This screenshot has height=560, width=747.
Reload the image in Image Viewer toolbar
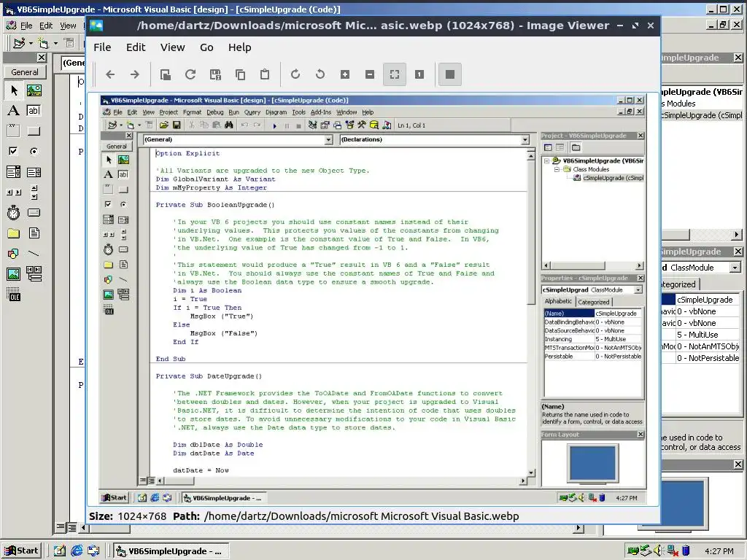[190, 74]
